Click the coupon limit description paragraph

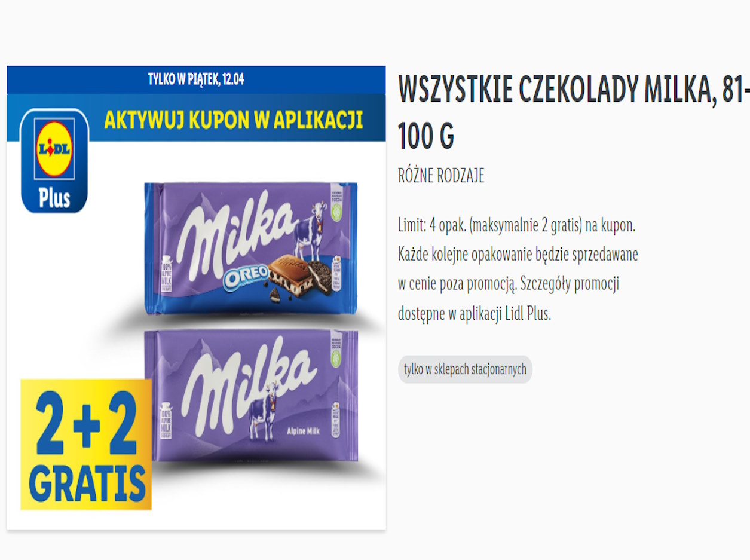(x=518, y=270)
